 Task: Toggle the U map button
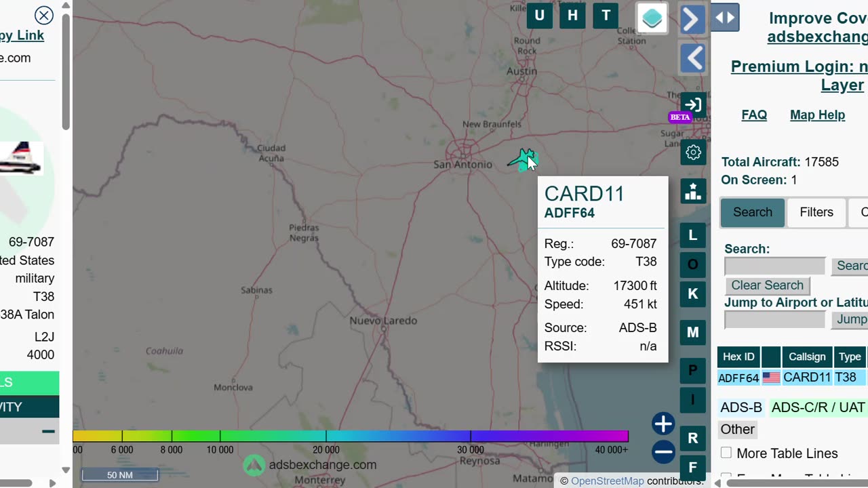click(540, 16)
